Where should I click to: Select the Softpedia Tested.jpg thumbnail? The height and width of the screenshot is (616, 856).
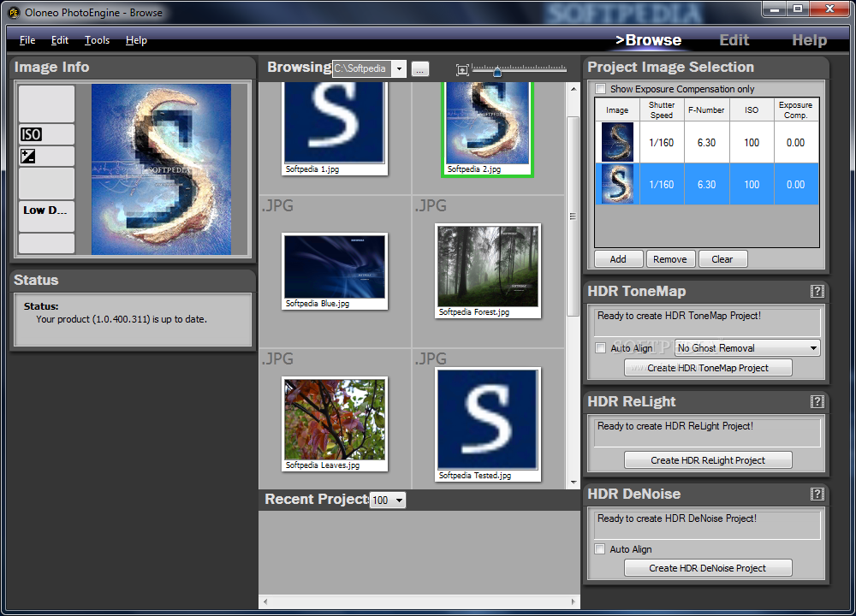(488, 424)
